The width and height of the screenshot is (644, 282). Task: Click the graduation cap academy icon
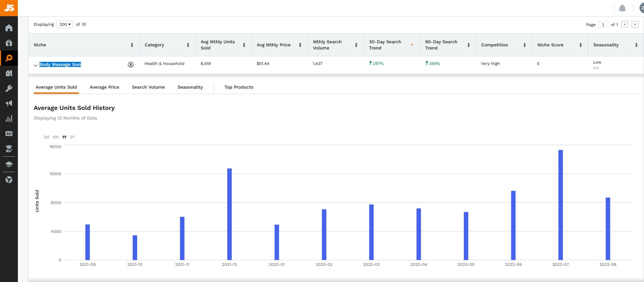(x=9, y=164)
